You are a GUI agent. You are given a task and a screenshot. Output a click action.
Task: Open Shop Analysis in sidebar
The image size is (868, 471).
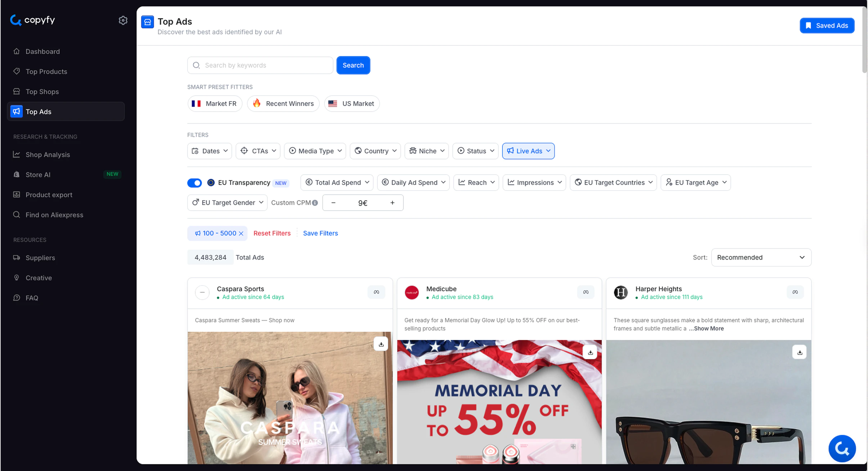tap(48, 154)
